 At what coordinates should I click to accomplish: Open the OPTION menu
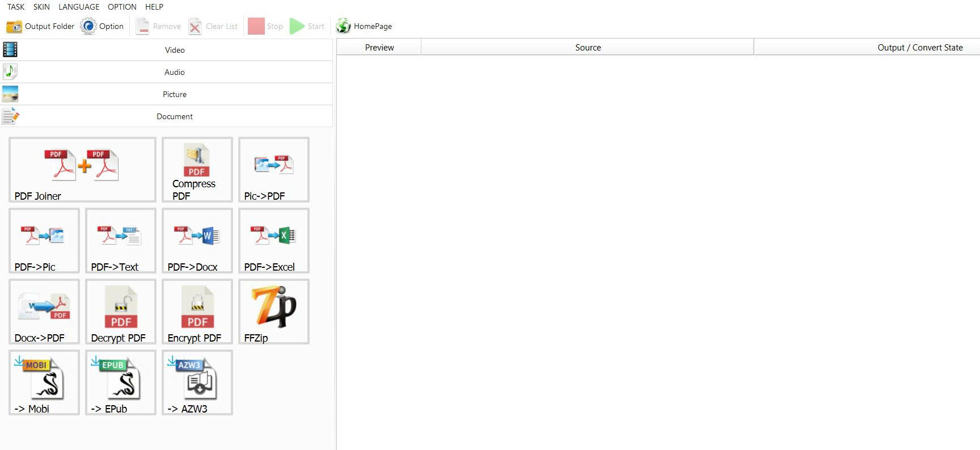click(122, 7)
